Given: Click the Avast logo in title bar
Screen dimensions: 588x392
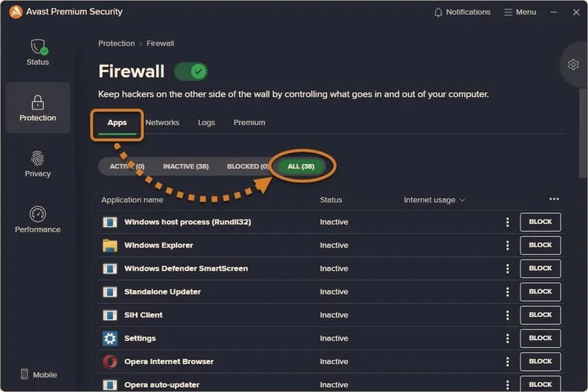Looking at the screenshot, I should point(15,12).
